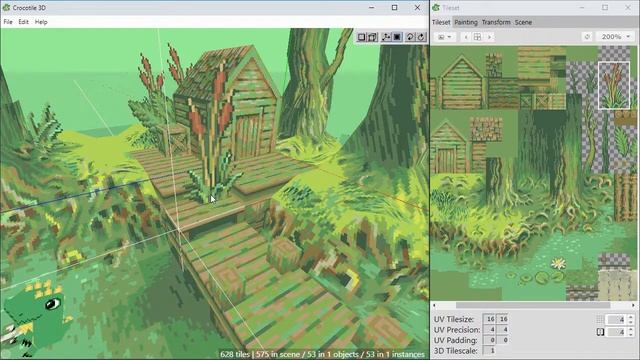Open the Edit menu
This screenshot has width=640, height=360.
(x=23, y=22)
